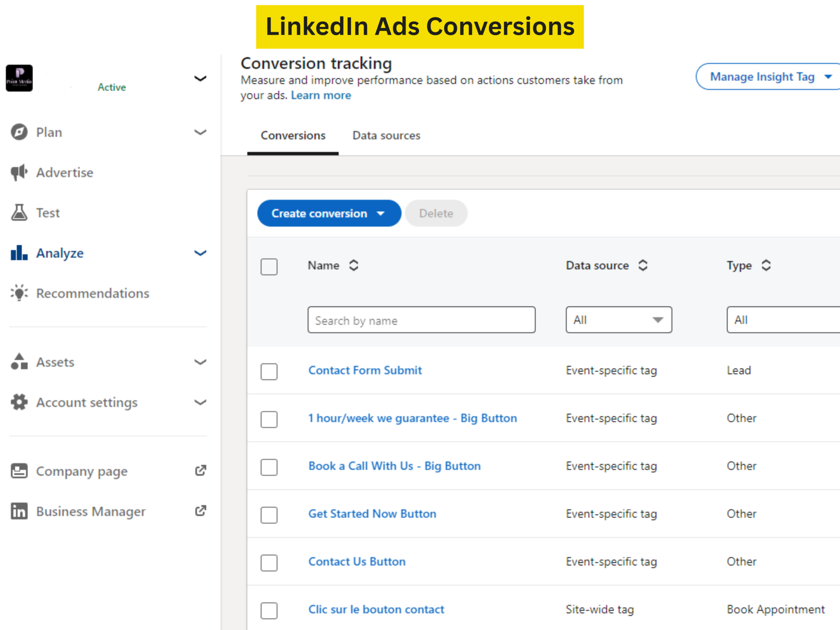The height and width of the screenshot is (630, 840).
Task: Click the Account settings gear icon
Action: [x=19, y=402]
